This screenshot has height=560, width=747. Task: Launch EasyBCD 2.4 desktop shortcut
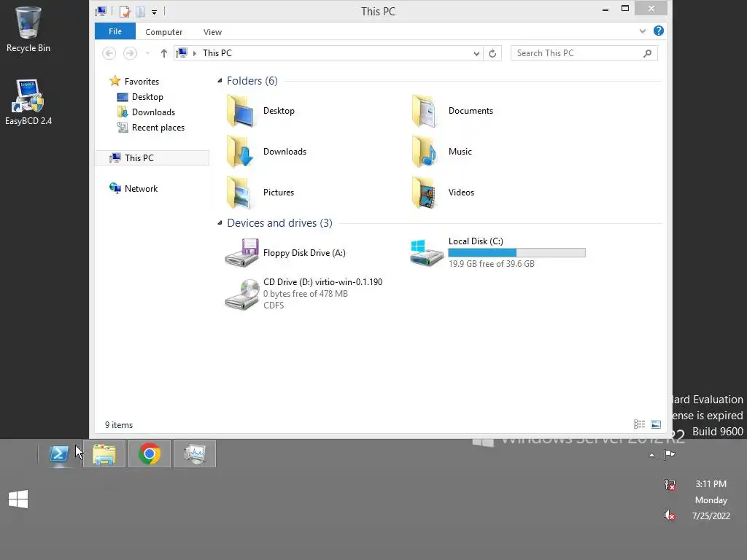28,102
